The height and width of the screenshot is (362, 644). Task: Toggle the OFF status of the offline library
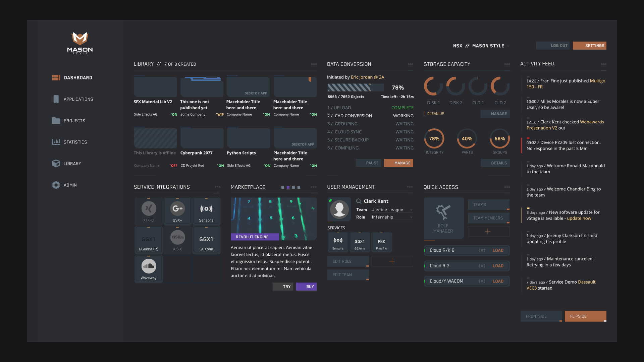[173, 165]
